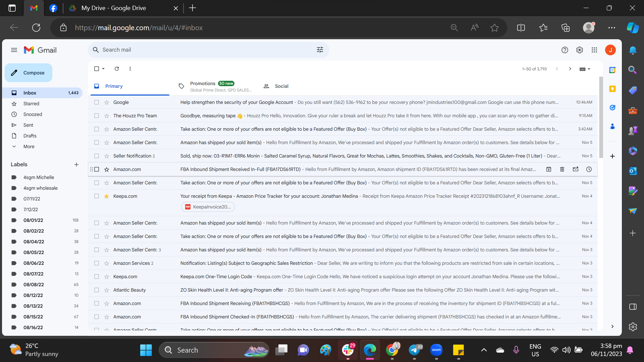
Task: Show hidden system tray icons chevron
Action: click(484, 350)
